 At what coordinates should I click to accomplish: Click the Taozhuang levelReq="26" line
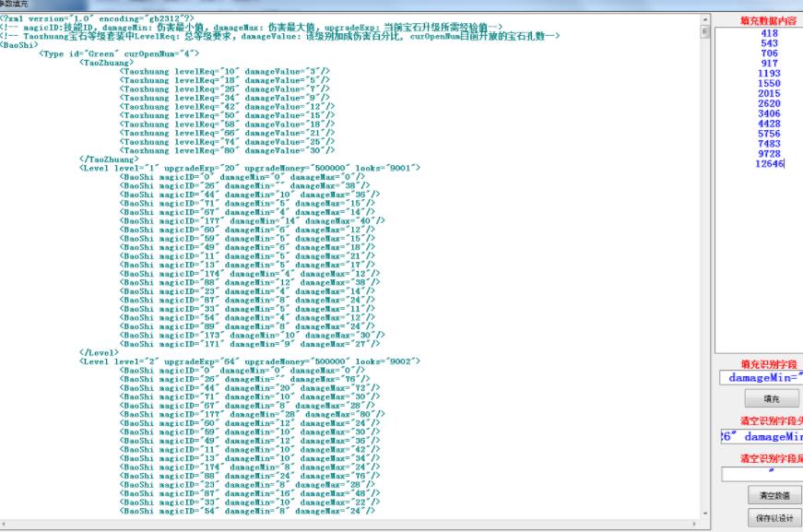pos(225,89)
